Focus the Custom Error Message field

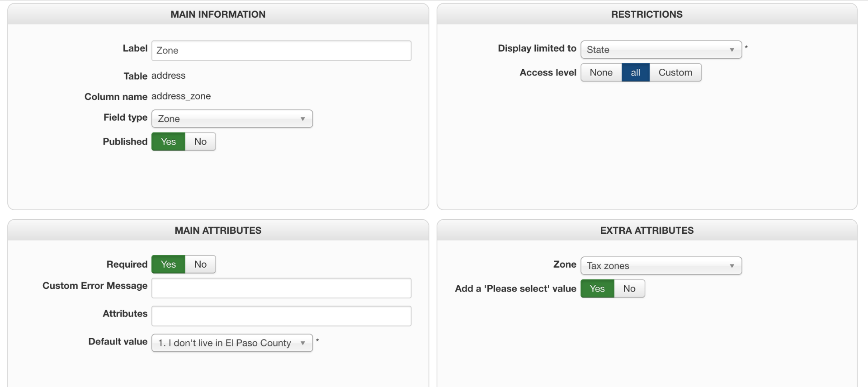(281, 288)
